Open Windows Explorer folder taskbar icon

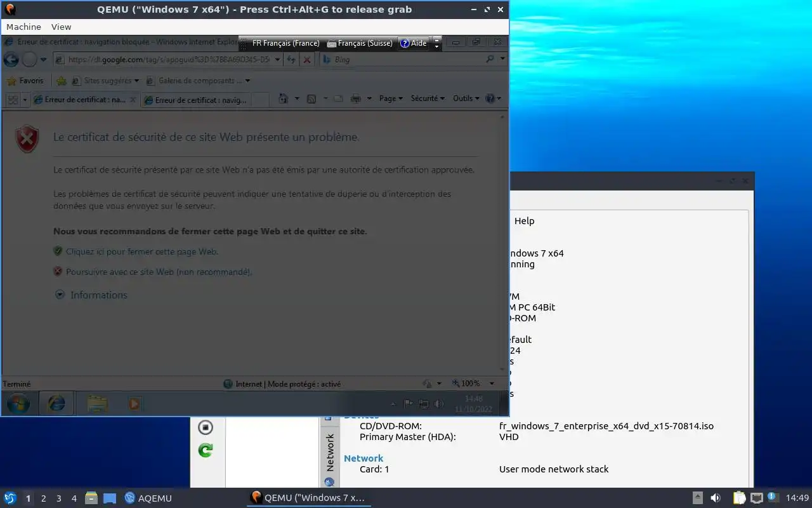pos(97,403)
